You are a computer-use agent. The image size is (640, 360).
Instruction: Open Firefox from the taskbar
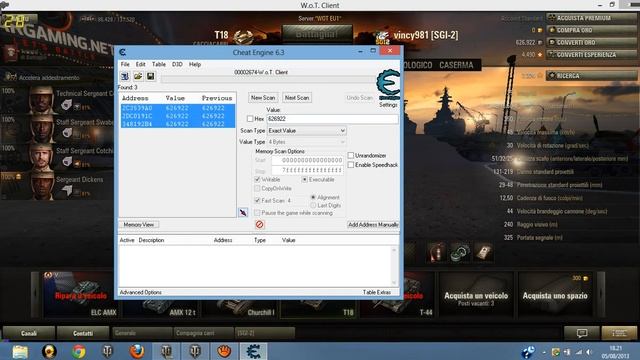point(137,351)
